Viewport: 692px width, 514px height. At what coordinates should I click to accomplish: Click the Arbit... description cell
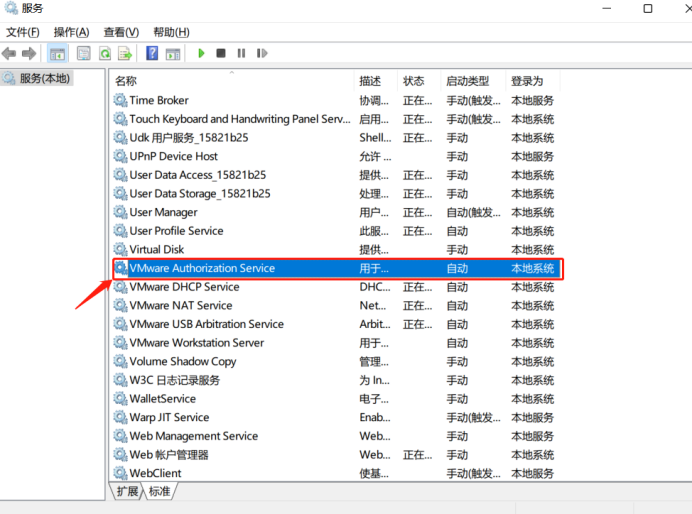coord(375,324)
